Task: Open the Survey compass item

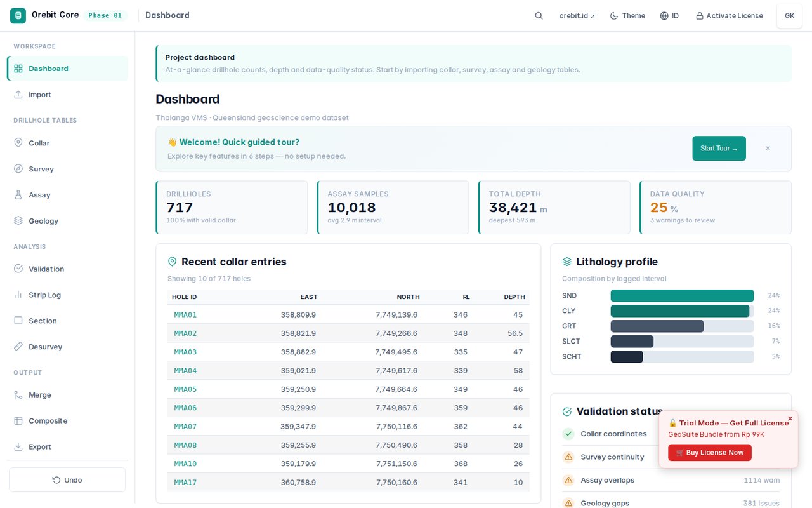Action: pyautogui.click(x=68, y=169)
